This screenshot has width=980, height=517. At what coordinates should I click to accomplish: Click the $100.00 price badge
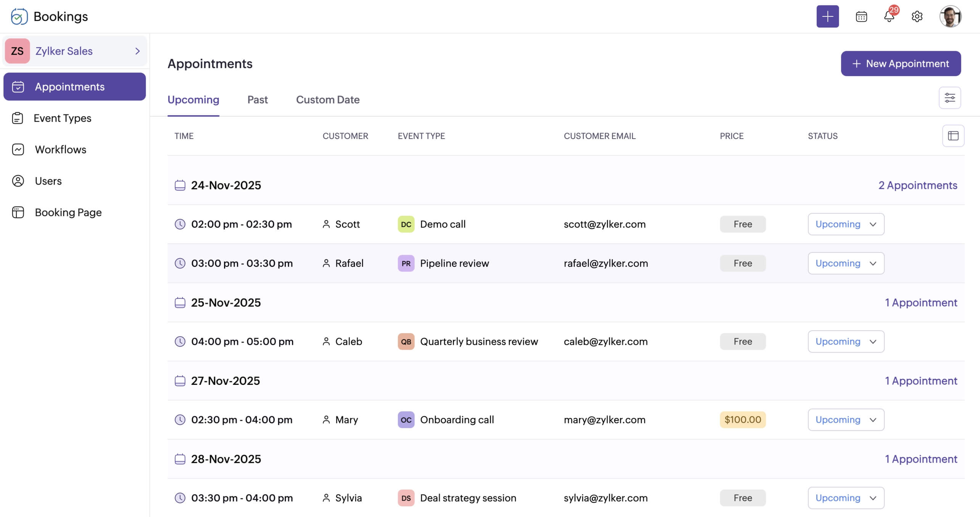tap(742, 420)
